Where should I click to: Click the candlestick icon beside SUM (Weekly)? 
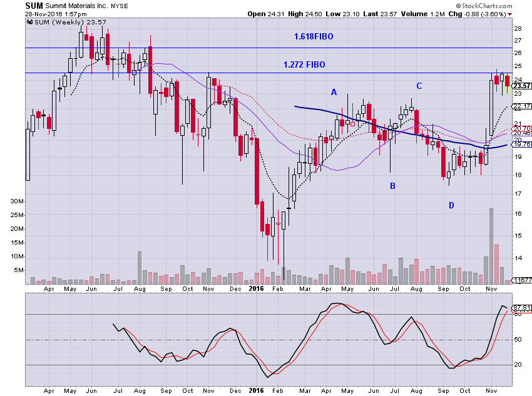(30, 22)
